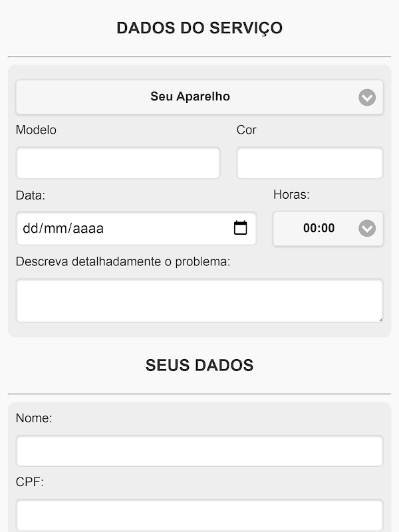Click the Nome: label
The width and height of the screenshot is (399, 532).
coord(34,418)
